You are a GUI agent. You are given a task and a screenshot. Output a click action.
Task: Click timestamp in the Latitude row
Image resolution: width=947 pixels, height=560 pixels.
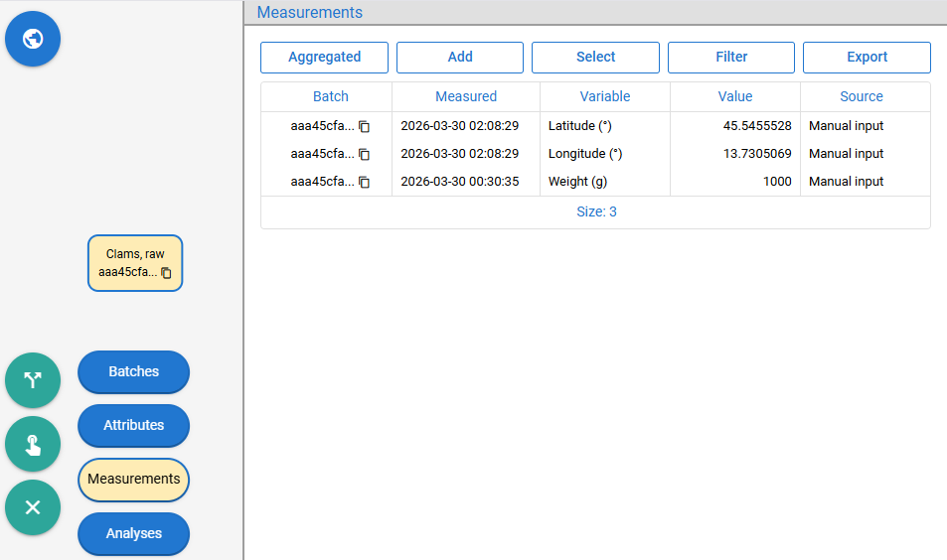(x=460, y=126)
